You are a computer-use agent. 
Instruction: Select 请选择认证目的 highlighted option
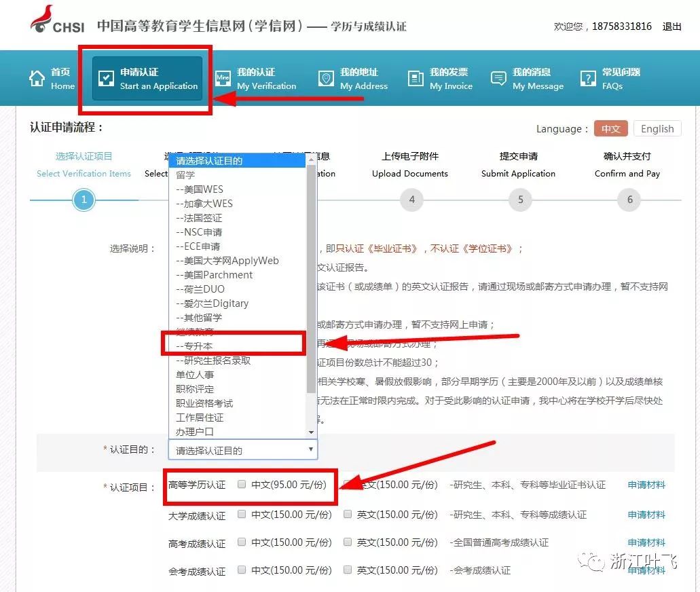tap(238, 161)
